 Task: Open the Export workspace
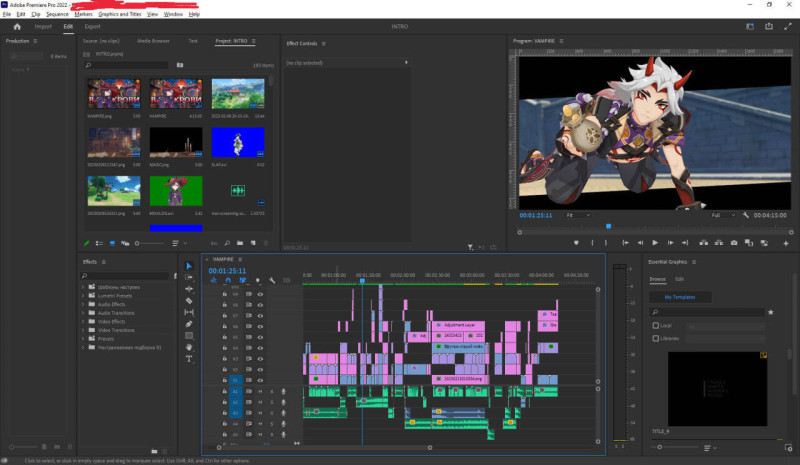(92, 27)
